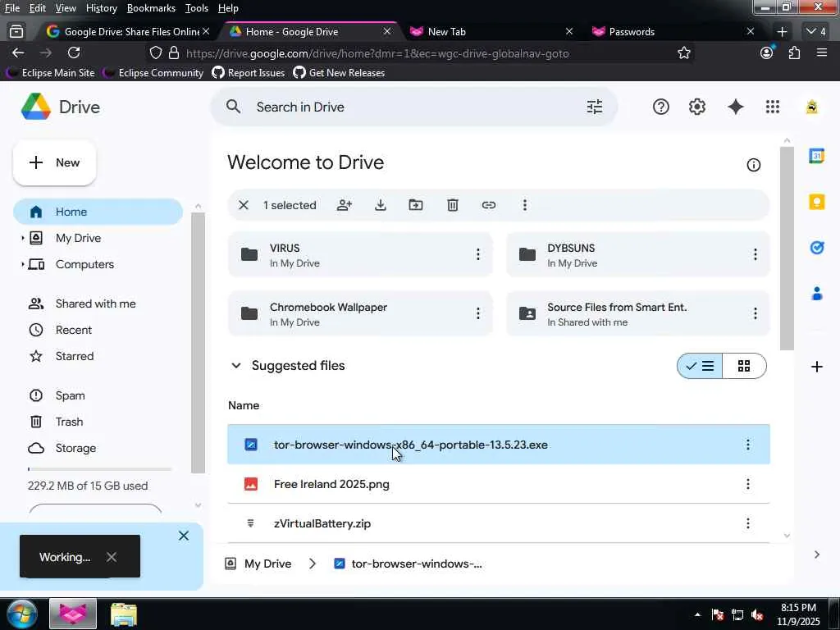Click Report Issues bookmark
840x630 pixels.
[248, 73]
